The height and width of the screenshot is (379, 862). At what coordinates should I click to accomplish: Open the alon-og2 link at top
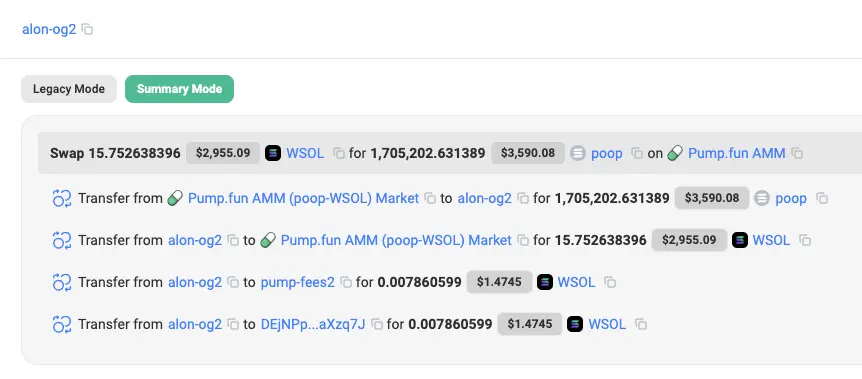coord(49,29)
